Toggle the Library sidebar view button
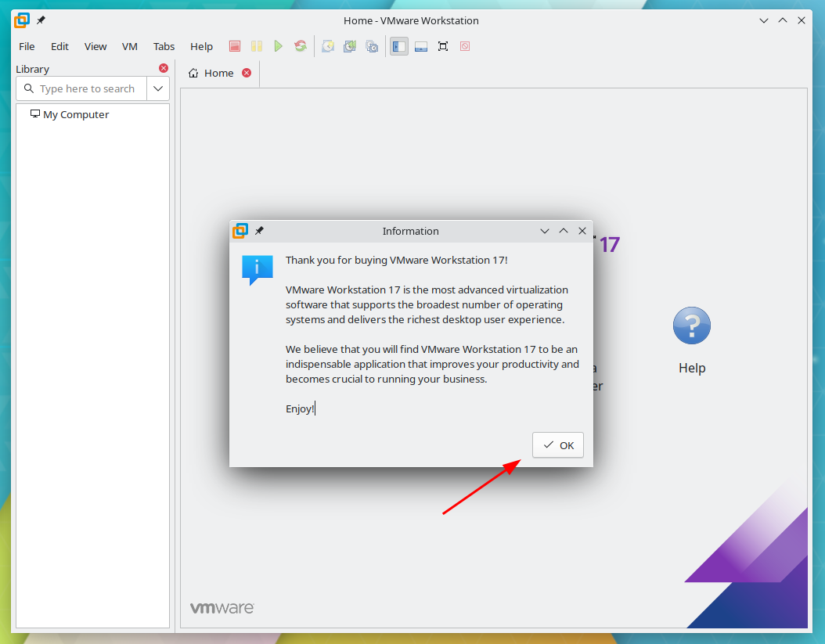Image resolution: width=825 pixels, height=644 pixels. tap(399, 47)
